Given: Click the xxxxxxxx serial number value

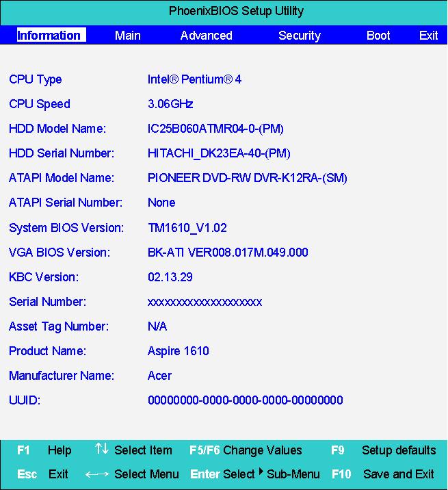Looking at the screenshot, I should pyautogui.click(x=205, y=302).
